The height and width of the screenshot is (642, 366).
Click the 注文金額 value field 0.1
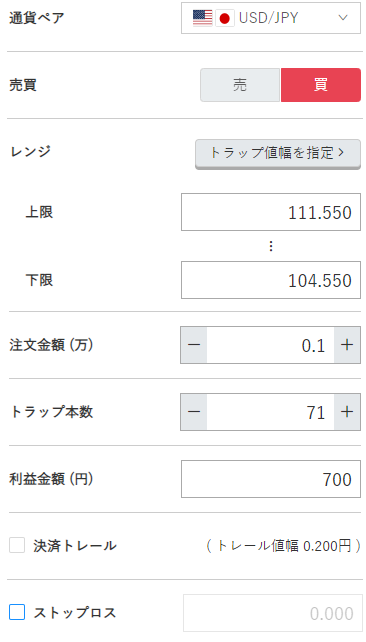[x=271, y=345]
